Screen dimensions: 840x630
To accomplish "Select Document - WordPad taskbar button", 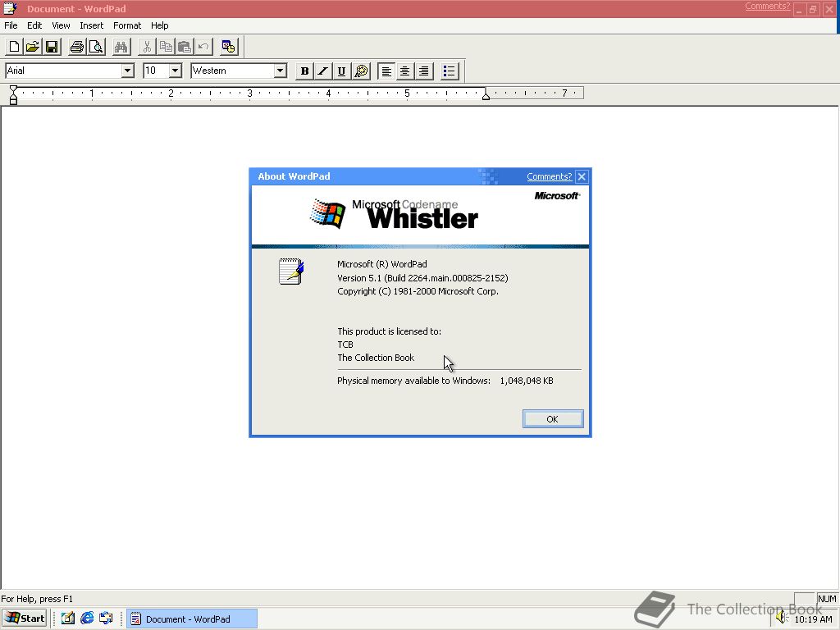I will coord(192,619).
